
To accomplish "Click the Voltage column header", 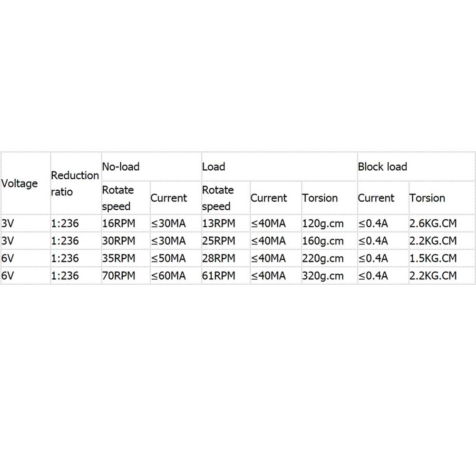I will (25, 184).
